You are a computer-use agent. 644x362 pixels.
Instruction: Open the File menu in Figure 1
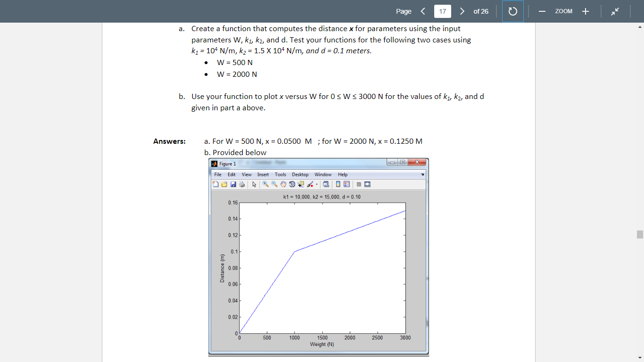[216, 174]
